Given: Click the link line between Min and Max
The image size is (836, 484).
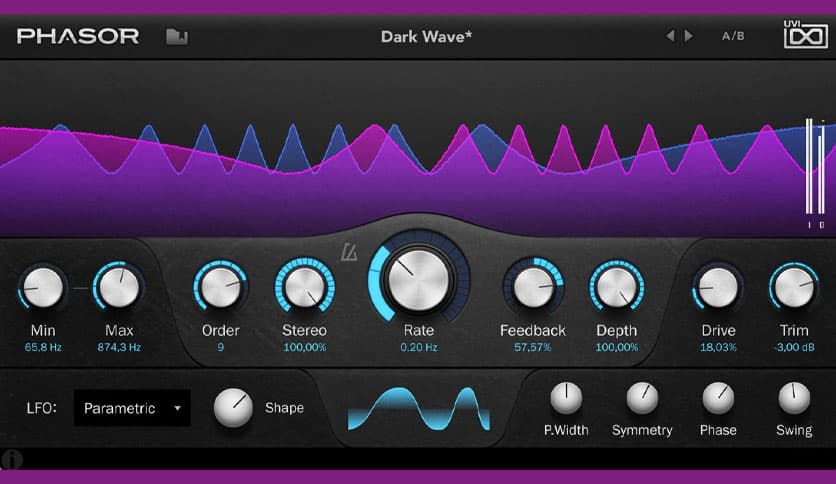Looking at the screenshot, I should (x=81, y=288).
